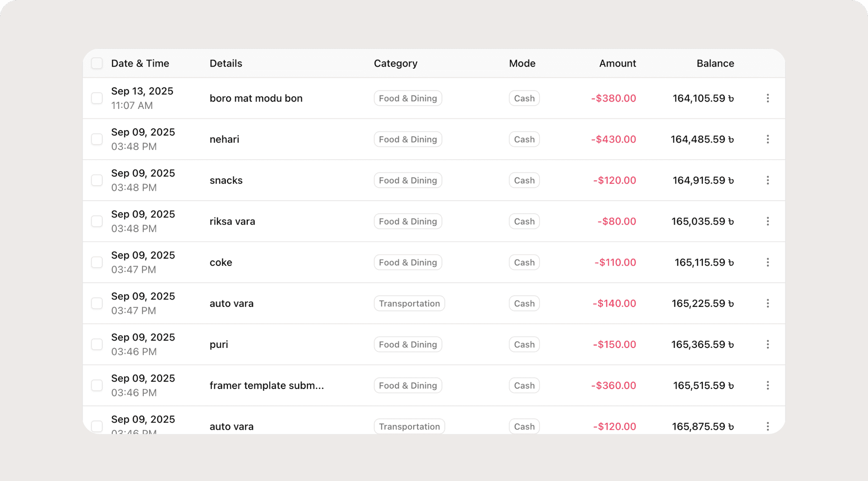Click the Food & Dining tag on the snacks row
868x481 pixels.
[408, 180]
